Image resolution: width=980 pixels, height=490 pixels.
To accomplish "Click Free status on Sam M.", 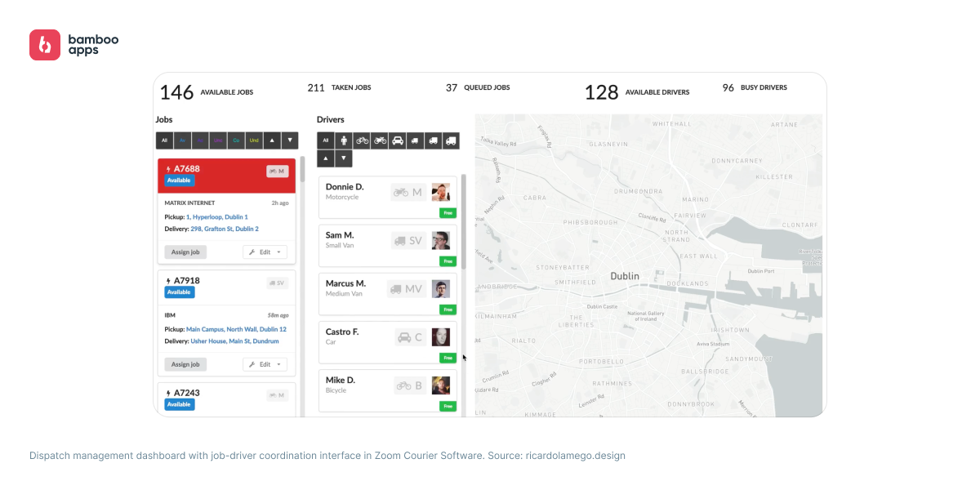I will (448, 261).
